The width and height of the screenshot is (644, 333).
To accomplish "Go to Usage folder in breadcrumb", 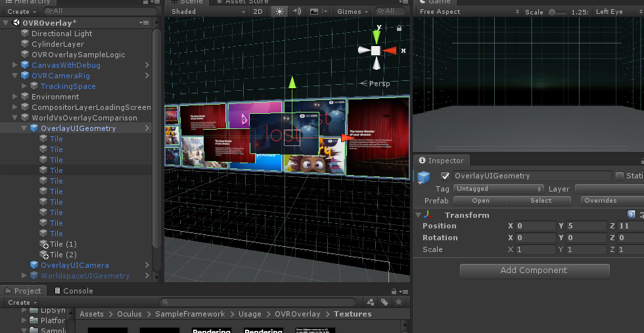I will pos(250,314).
